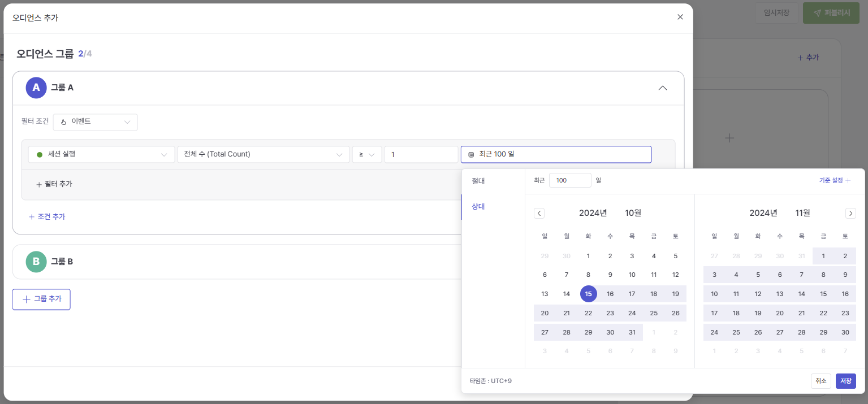Select October 15 in the calendar

pos(588,294)
